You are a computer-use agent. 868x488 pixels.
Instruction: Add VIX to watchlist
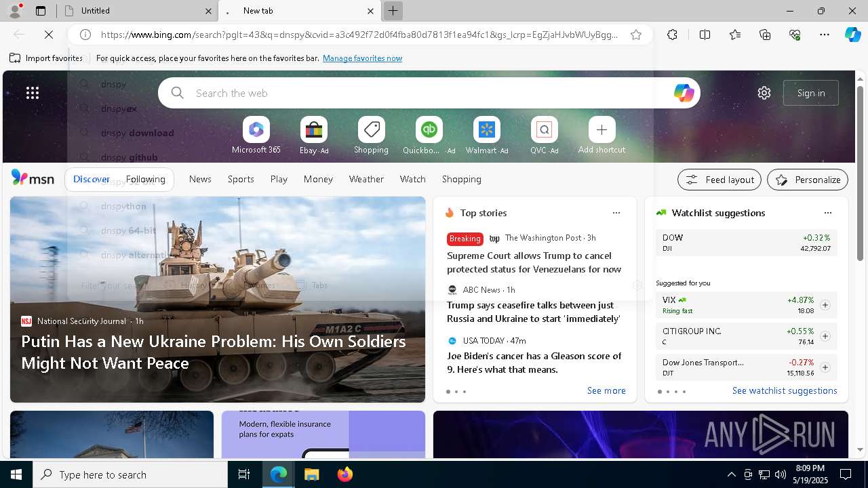(825, 305)
